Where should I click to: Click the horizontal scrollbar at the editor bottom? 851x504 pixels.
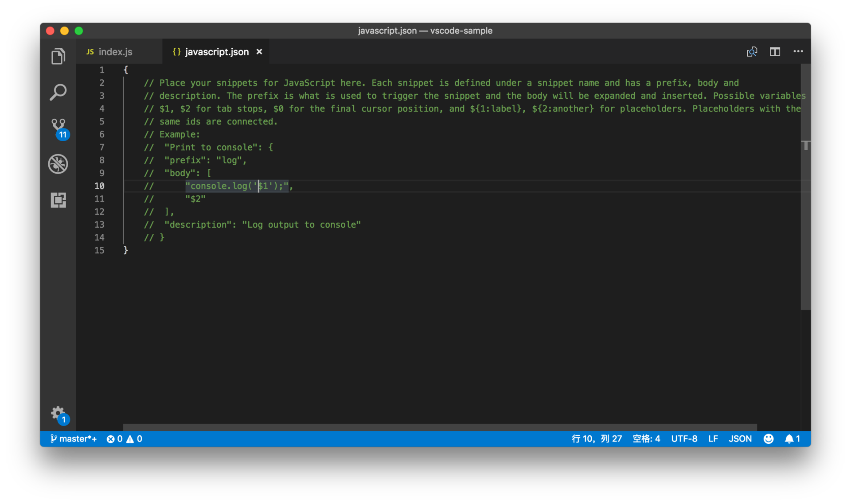pyautogui.click(x=440, y=427)
